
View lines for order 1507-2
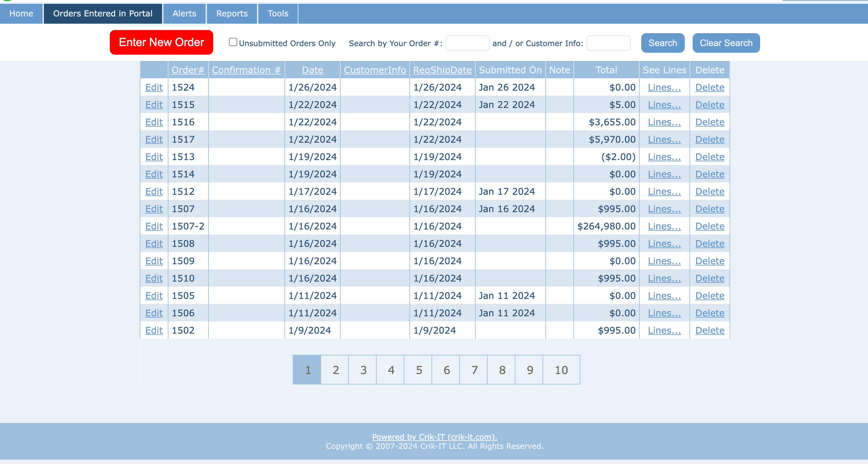pos(664,226)
